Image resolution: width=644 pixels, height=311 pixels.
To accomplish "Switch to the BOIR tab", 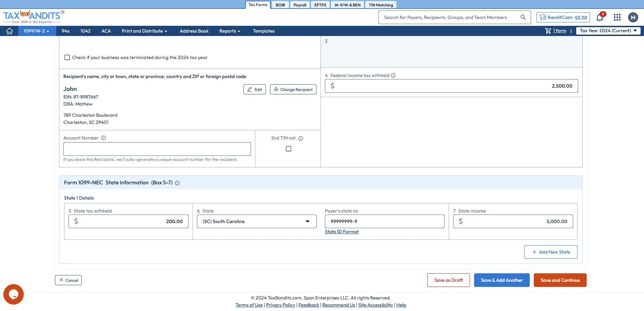I will [x=280, y=5].
